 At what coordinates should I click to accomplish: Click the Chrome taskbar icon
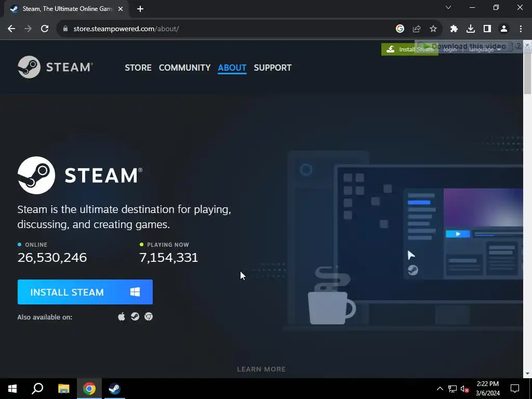click(89, 389)
